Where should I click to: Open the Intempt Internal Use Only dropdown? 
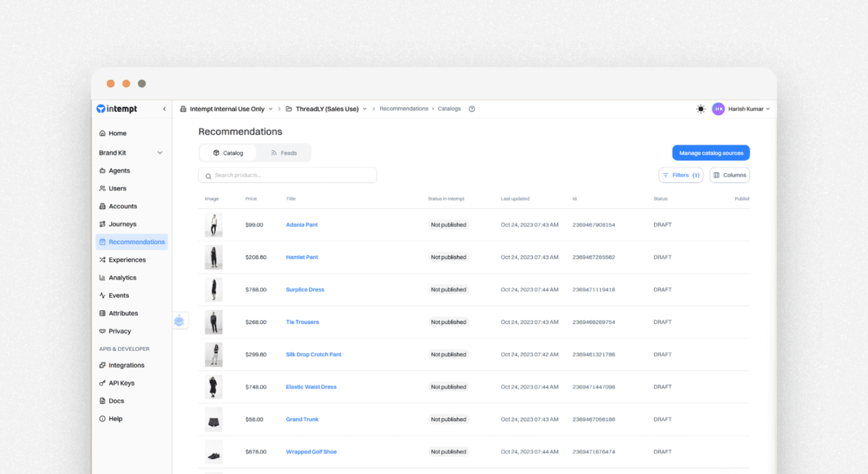point(227,109)
